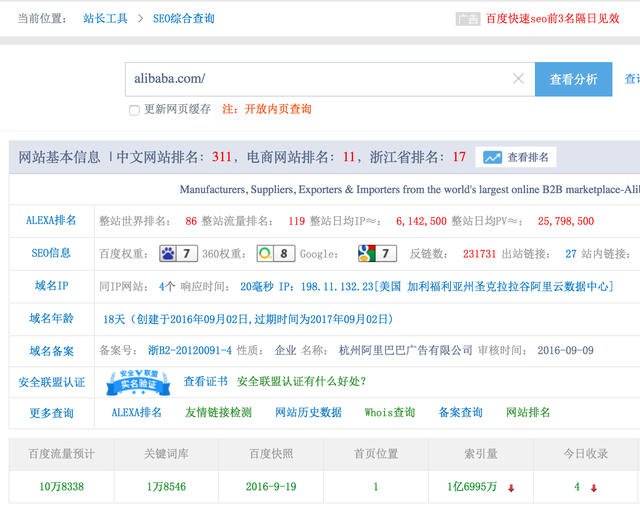
Task: Click the Google PageRank logo icon
Action: pyautogui.click(x=367, y=253)
